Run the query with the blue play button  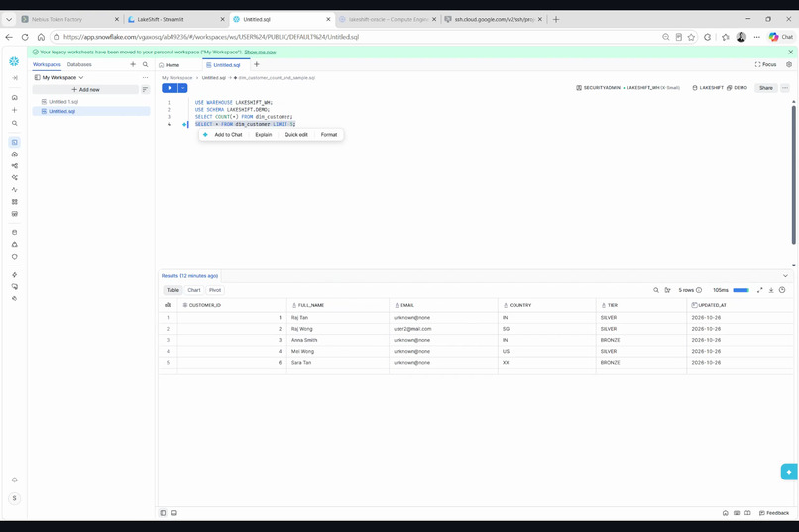pyautogui.click(x=170, y=88)
